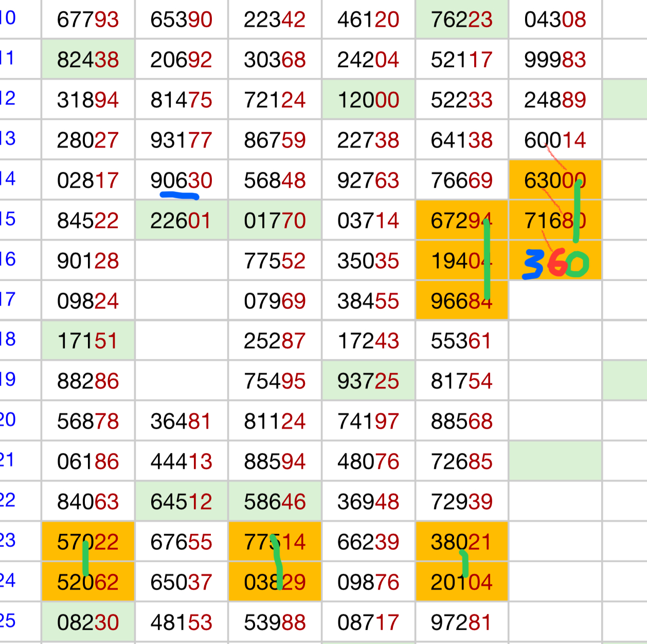This screenshot has height=644, width=647.
Task: Select the 03714 entry
Action: coord(368,220)
